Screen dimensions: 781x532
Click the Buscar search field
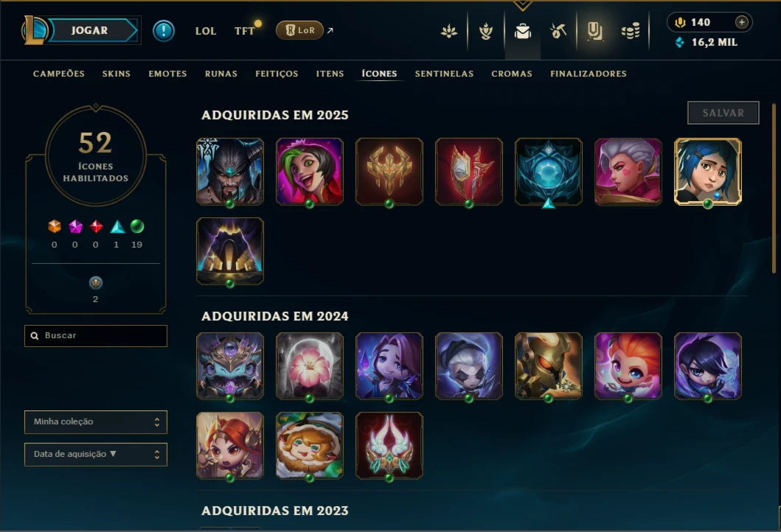pyautogui.click(x=96, y=336)
